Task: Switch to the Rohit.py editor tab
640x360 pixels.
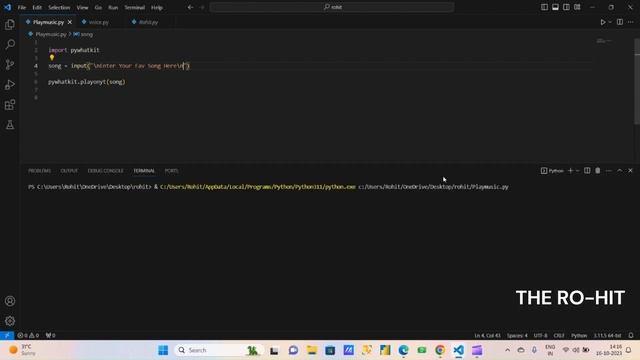Action: pyautogui.click(x=148, y=22)
